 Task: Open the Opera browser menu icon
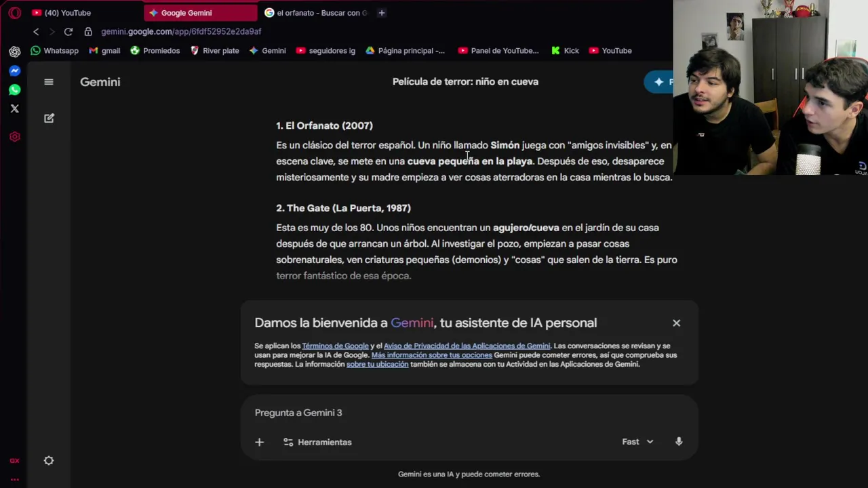tap(15, 13)
